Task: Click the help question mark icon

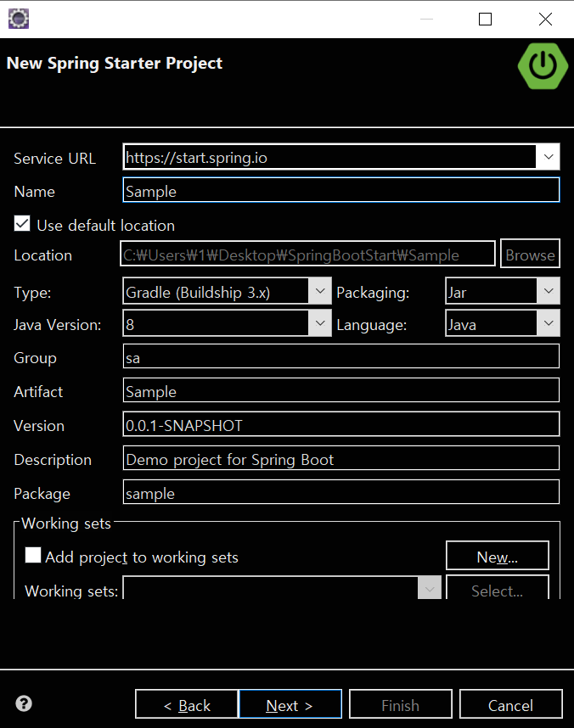Action: point(24,703)
